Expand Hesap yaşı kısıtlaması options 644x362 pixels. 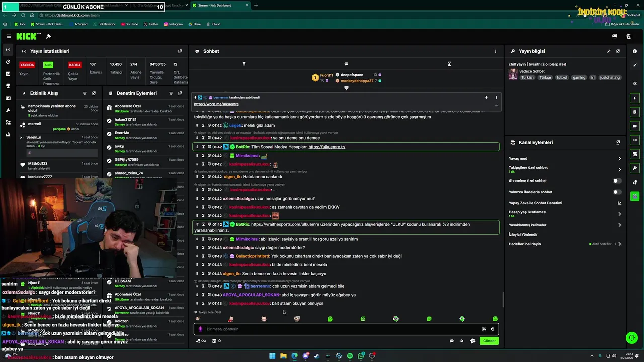click(x=619, y=214)
